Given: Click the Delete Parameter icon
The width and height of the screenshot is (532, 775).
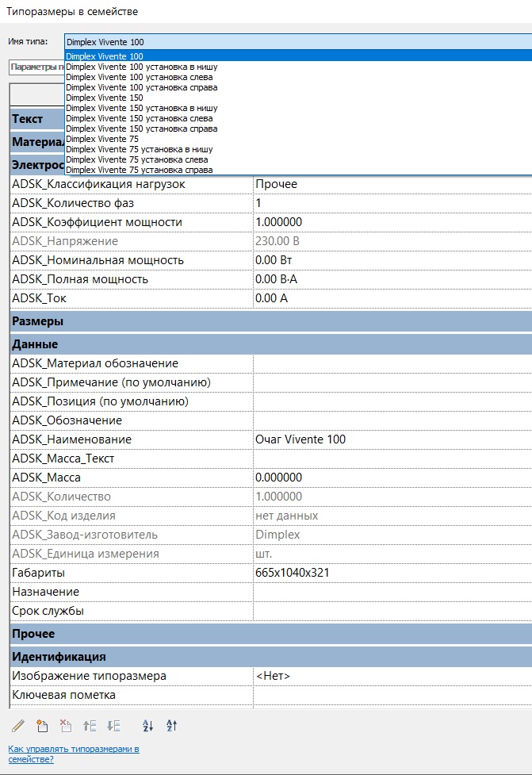Looking at the screenshot, I should [66, 726].
